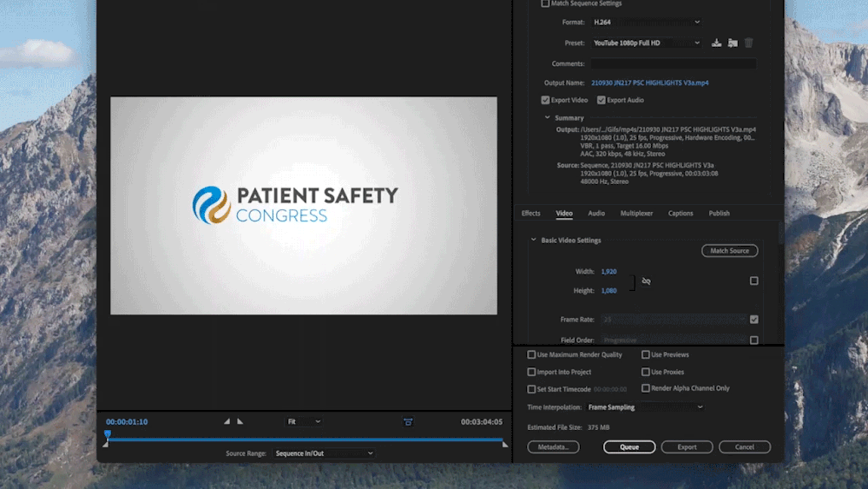Viewport: 868px width, 489px height.
Task: Click the Export button
Action: pos(687,447)
